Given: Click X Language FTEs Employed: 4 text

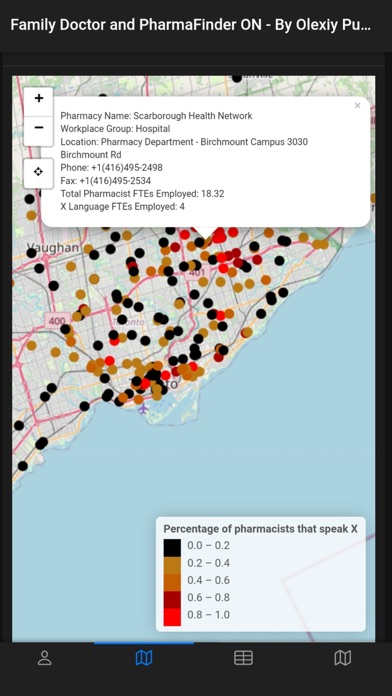Looking at the screenshot, I should click(x=123, y=206).
